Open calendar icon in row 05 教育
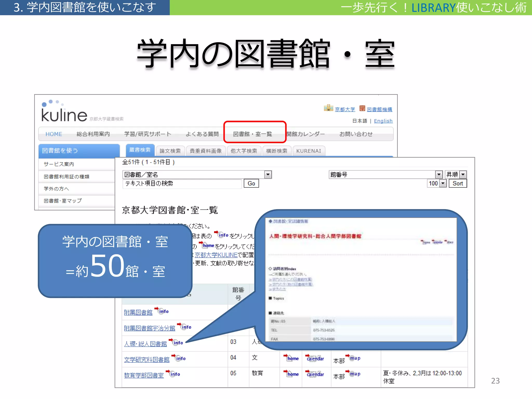The height and width of the screenshot is (399, 532). [x=315, y=374]
